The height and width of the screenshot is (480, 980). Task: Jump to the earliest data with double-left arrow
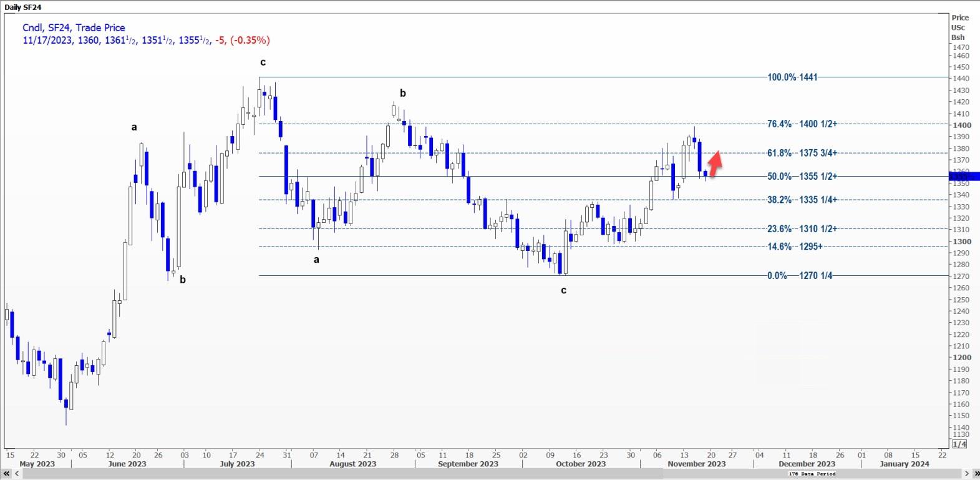7,474
